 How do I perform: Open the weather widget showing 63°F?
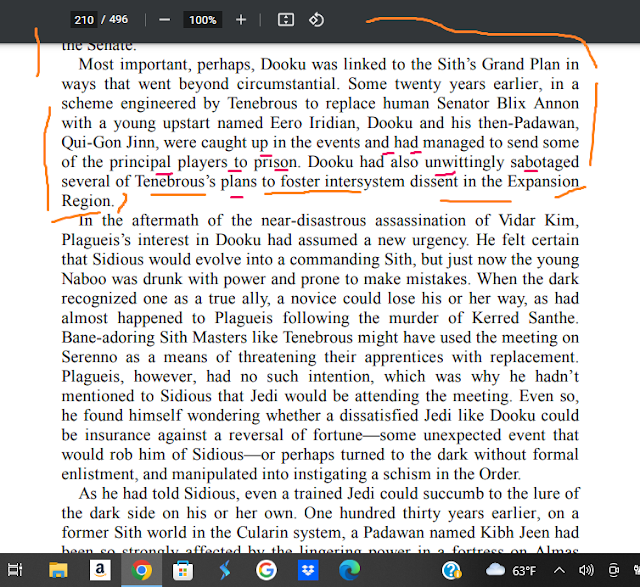(x=511, y=570)
